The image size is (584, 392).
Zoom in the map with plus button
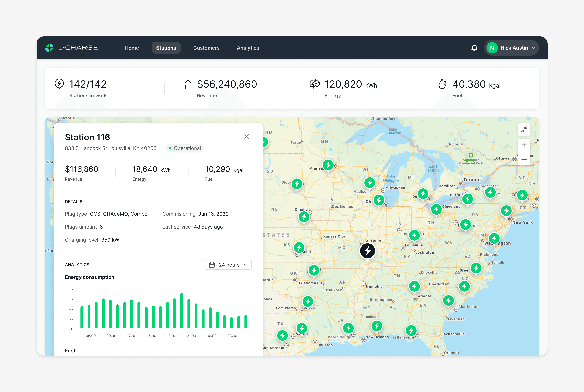click(x=524, y=145)
